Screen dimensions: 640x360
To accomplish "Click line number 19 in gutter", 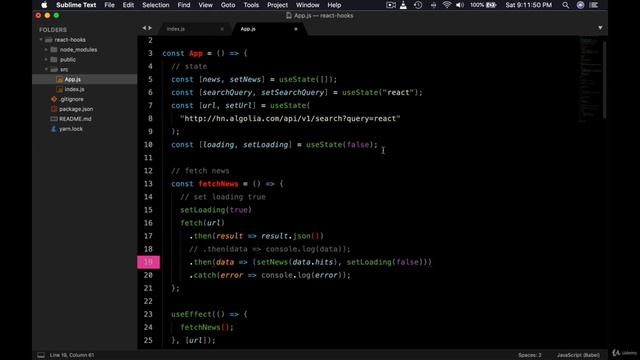I will (x=148, y=262).
